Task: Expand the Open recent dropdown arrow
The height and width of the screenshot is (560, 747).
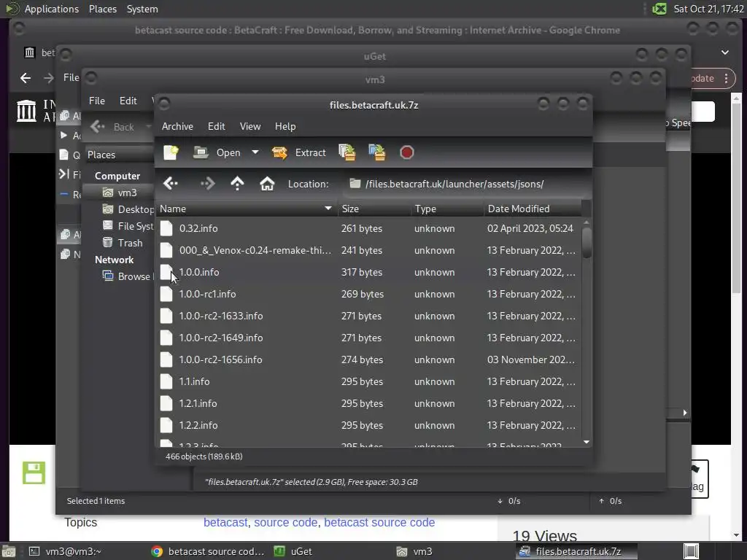Action: point(255,152)
